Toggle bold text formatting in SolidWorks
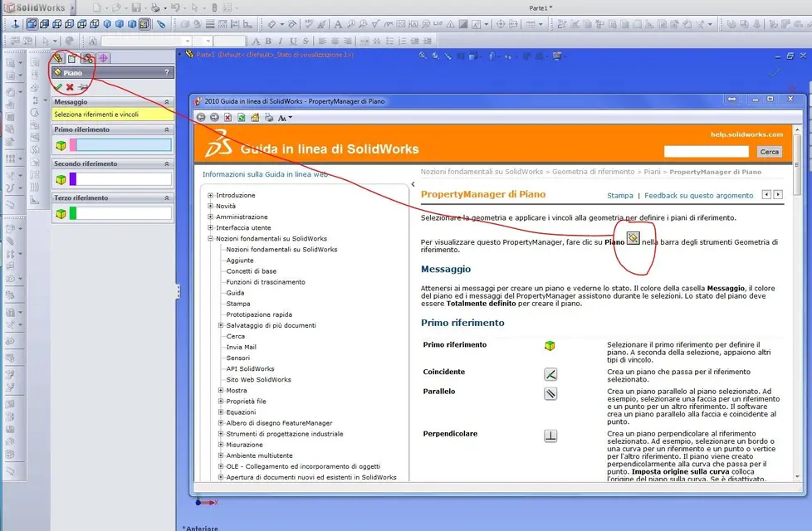The height and width of the screenshot is (531, 812). (268, 41)
